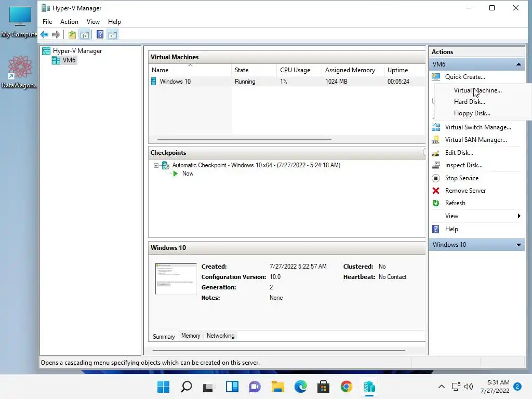532x399 pixels.
Task: Click the Virtual Machines list horizontal scrollbar
Action: [x=244, y=139]
